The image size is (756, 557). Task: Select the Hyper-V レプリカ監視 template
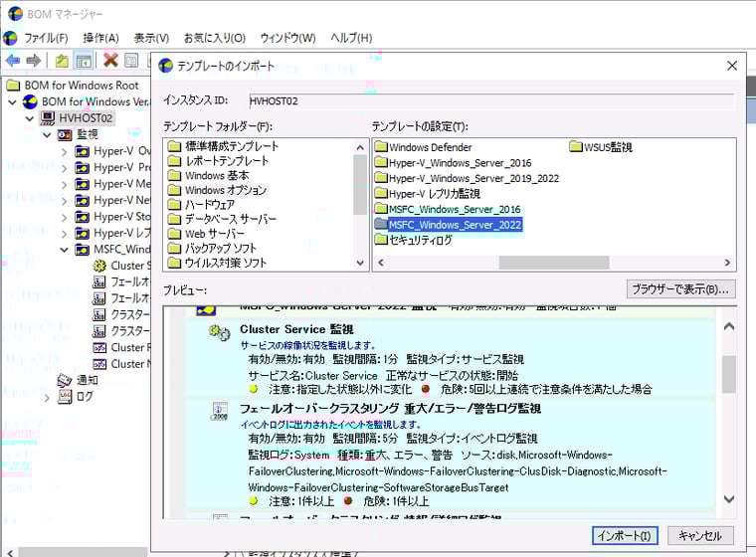(428, 194)
